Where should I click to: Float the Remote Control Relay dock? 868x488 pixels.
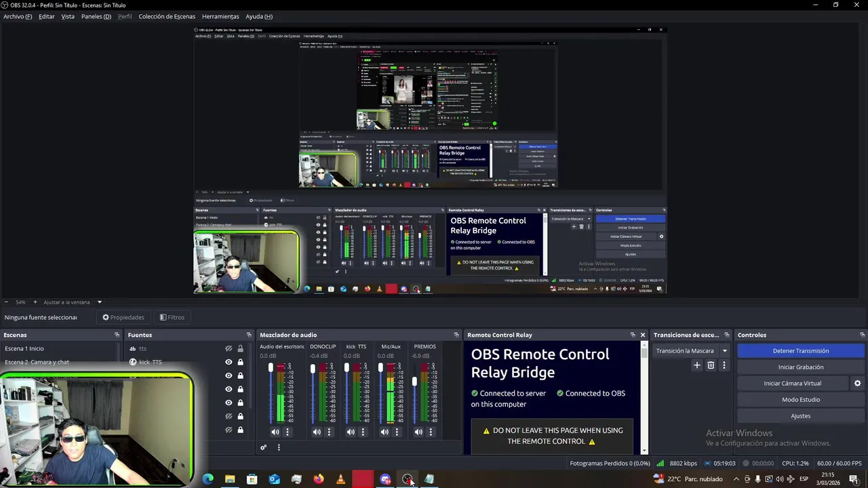[633, 335]
